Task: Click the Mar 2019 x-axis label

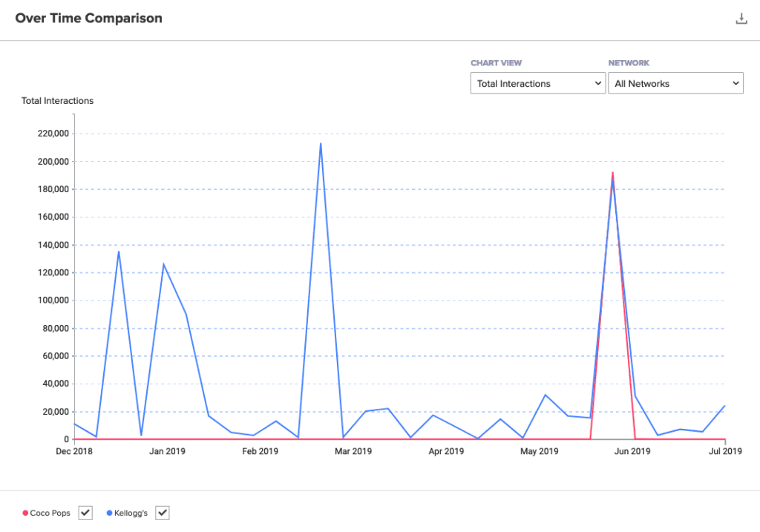Action: click(x=353, y=451)
